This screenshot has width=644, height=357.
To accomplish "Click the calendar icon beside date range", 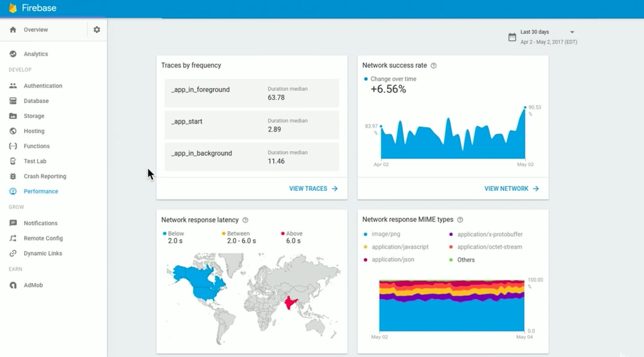I will pos(512,37).
